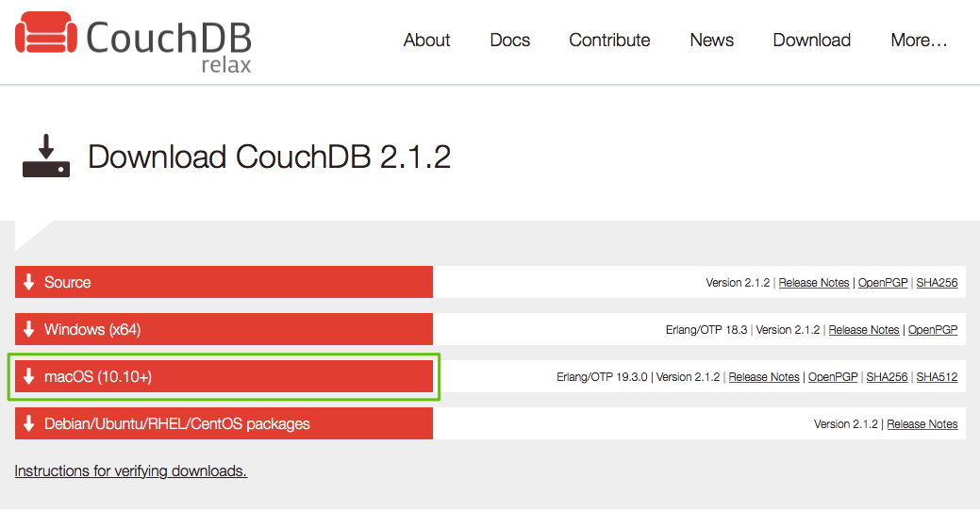The height and width of the screenshot is (512, 980).
Task: Expand the More… navigation menu
Action: point(919,40)
